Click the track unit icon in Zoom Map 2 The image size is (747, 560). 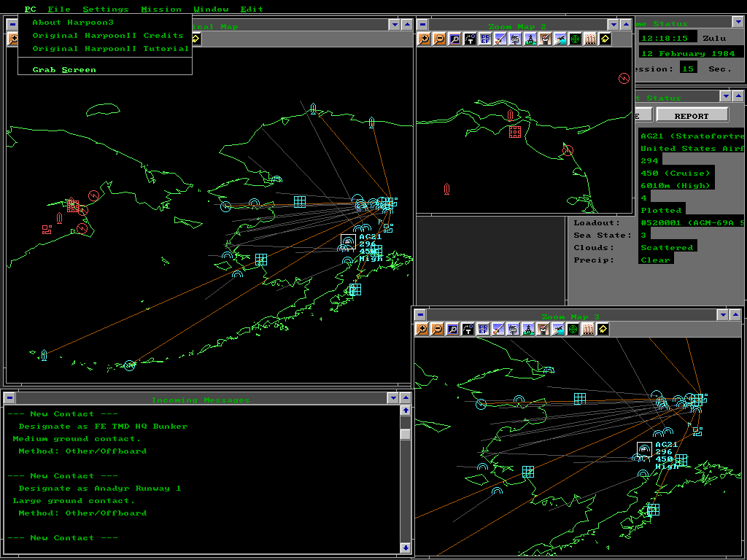470,39
